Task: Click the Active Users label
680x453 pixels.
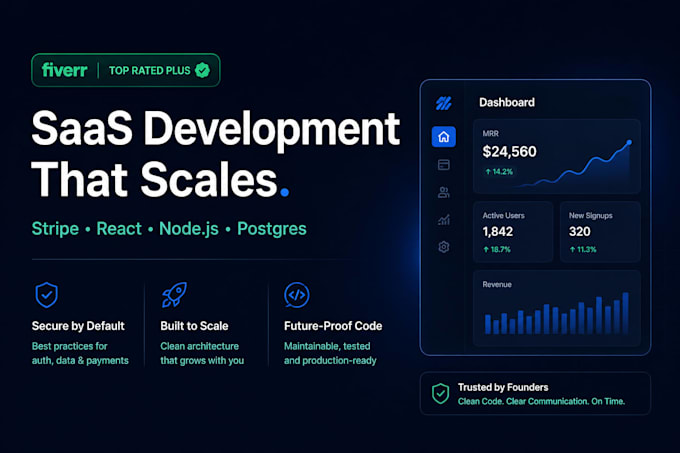Action: point(503,215)
